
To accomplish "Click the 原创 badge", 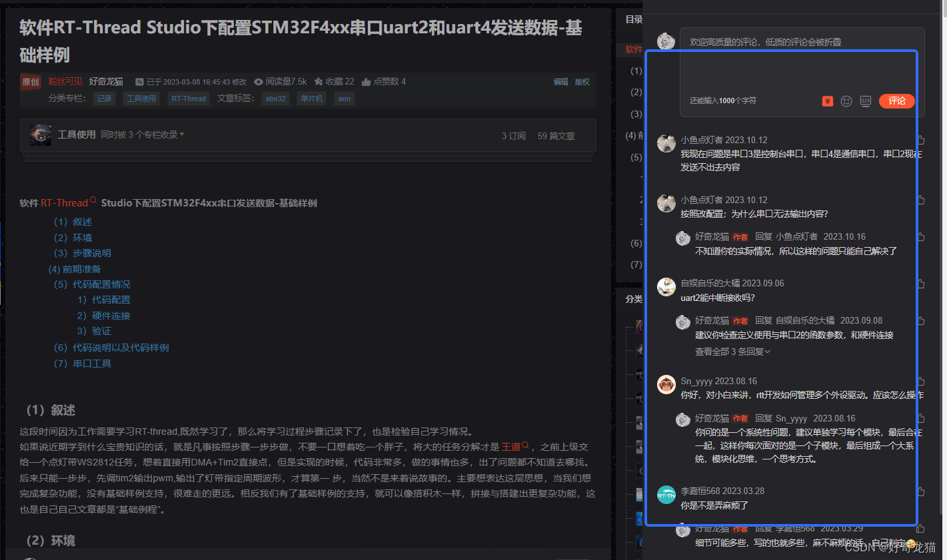I will (x=31, y=82).
